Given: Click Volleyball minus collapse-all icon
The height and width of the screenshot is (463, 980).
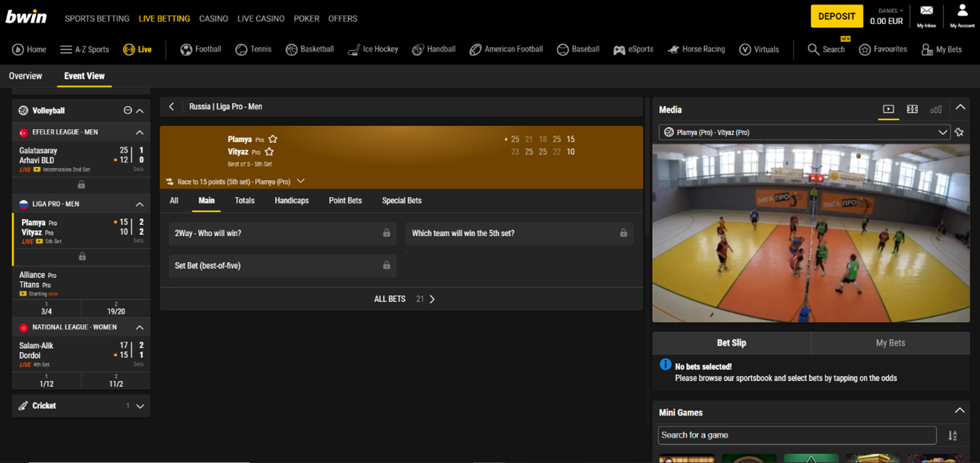Looking at the screenshot, I should point(128,110).
